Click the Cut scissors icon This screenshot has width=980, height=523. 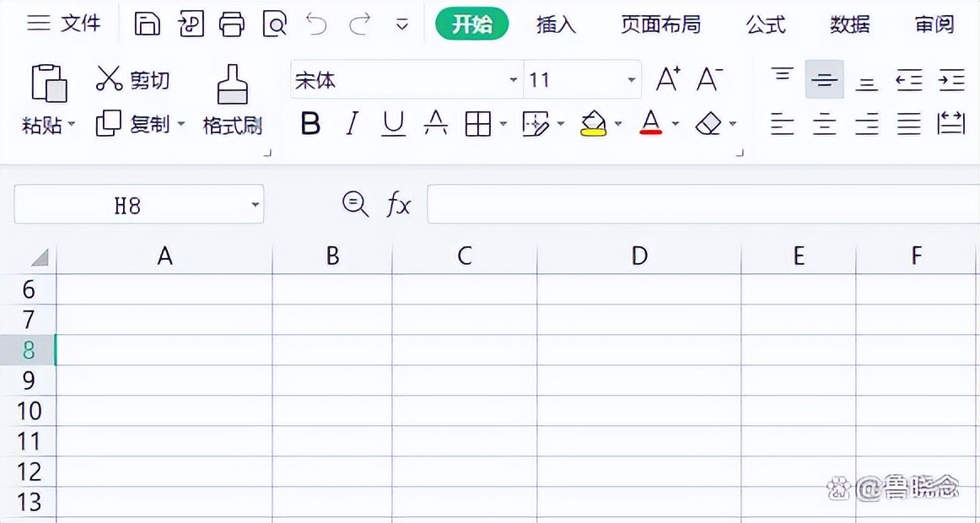coord(110,79)
